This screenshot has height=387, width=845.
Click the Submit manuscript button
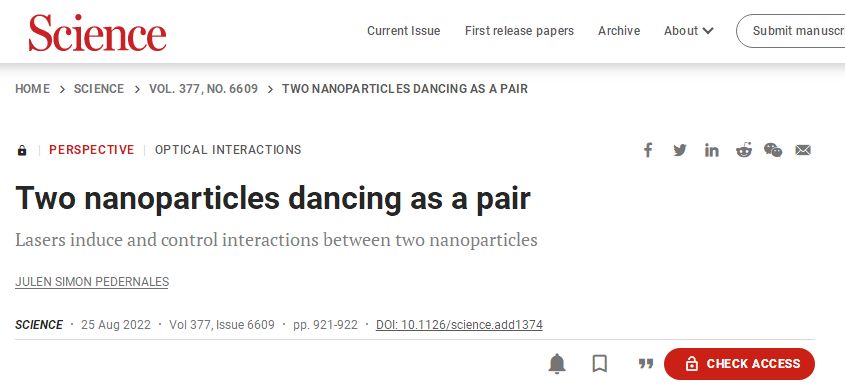point(791,31)
